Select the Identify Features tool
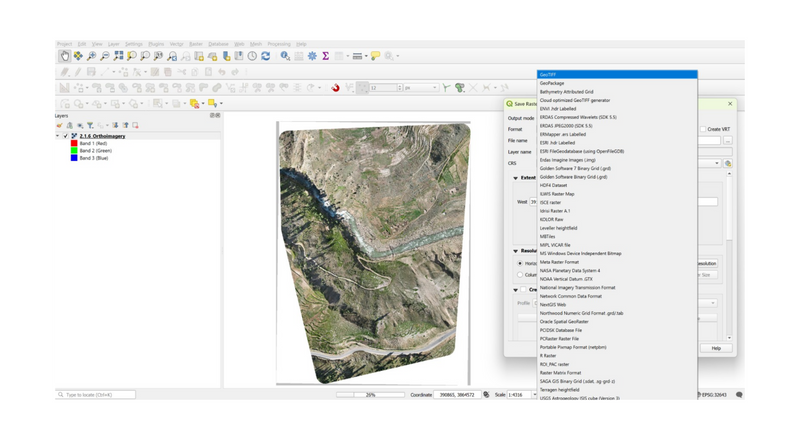This screenshot has height=440, width=800. coord(285,56)
